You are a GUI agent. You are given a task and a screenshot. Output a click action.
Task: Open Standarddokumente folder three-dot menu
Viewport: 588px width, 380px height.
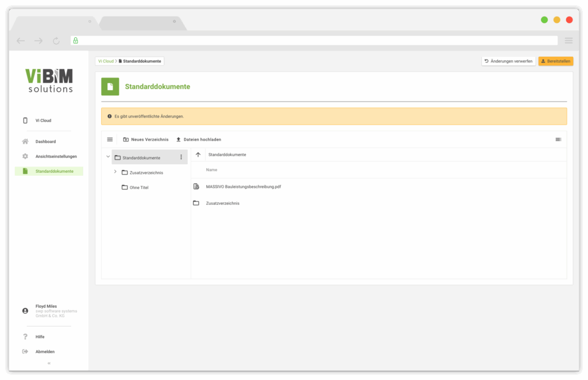coord(181,157)
